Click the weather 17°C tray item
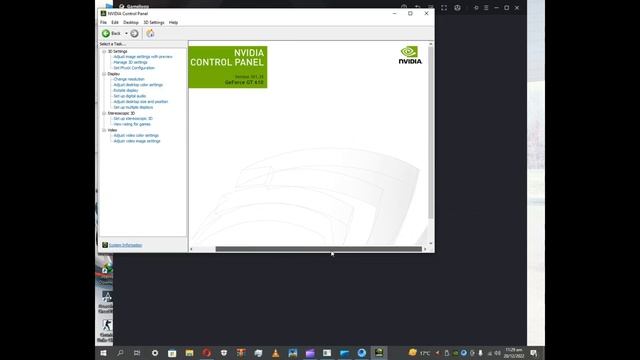 tap(419, 353)
